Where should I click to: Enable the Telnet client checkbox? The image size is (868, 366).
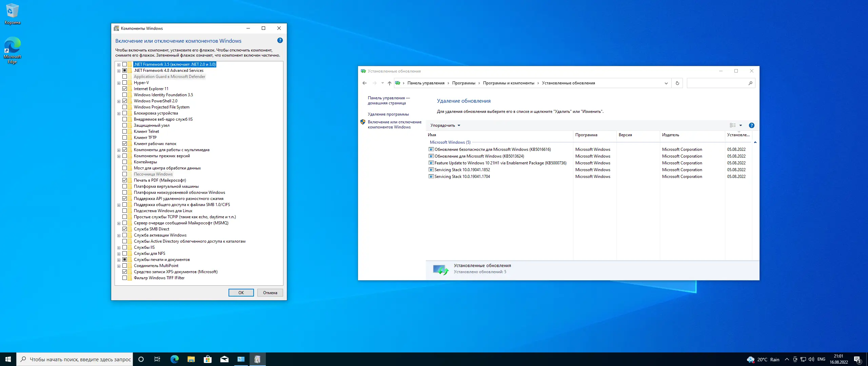pyautogui.click(x=125, y=131)
